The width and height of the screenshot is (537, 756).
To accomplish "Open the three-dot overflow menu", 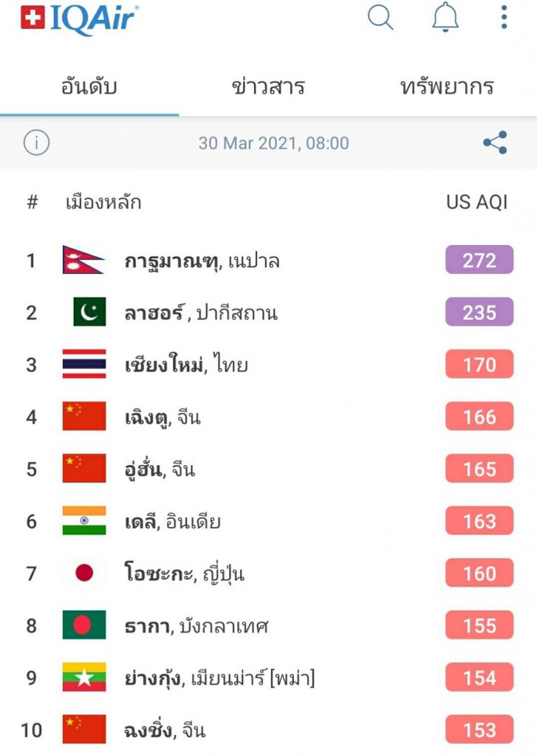I will (504, 18).
